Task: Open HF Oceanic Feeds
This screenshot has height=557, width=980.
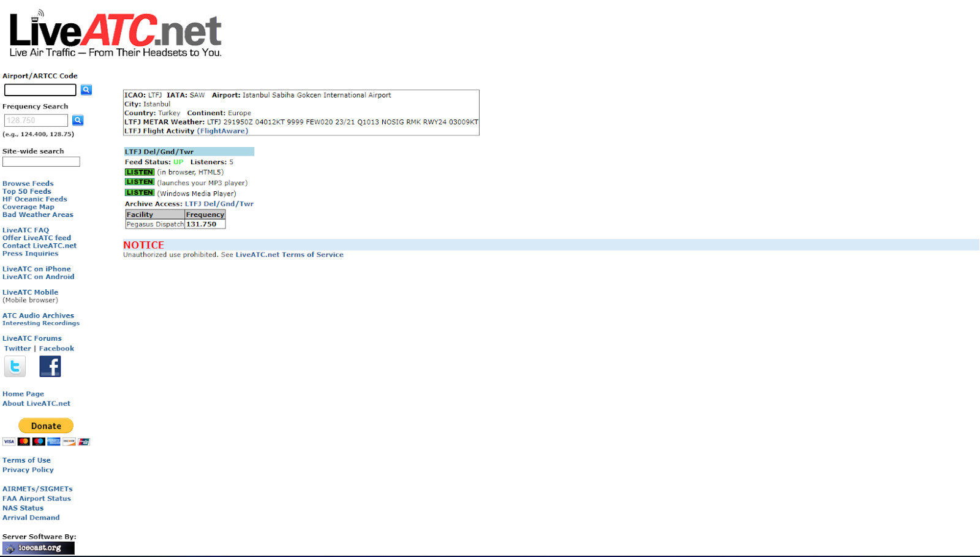Action: pyautogui.click(x=35, y=199)
